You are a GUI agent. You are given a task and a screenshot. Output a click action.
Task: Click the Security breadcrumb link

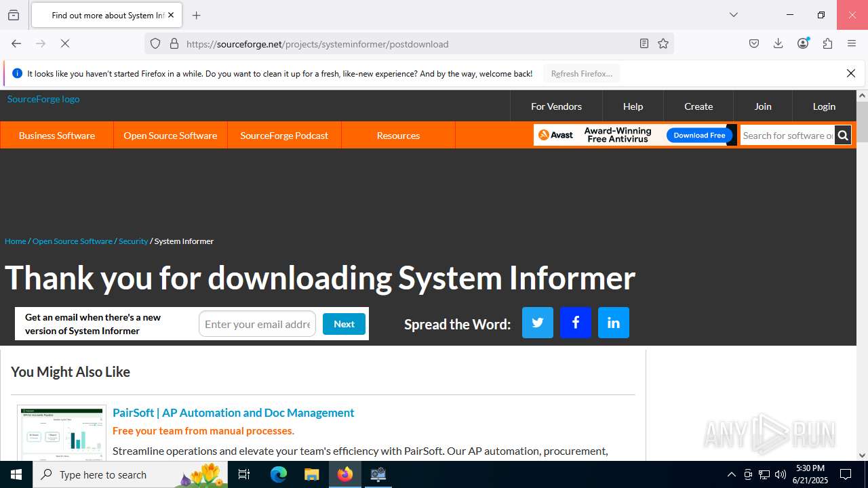[133, 241]
